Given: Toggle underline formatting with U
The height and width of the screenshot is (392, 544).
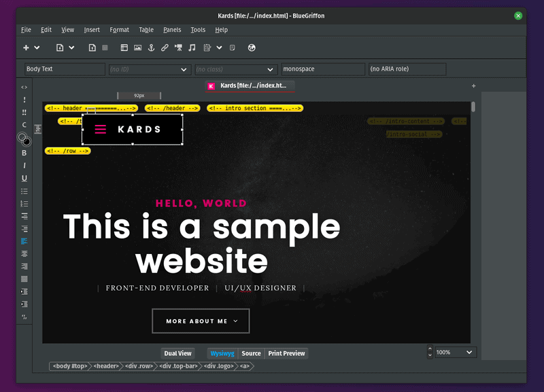Looking at the screenshot, I should [24, 178].
